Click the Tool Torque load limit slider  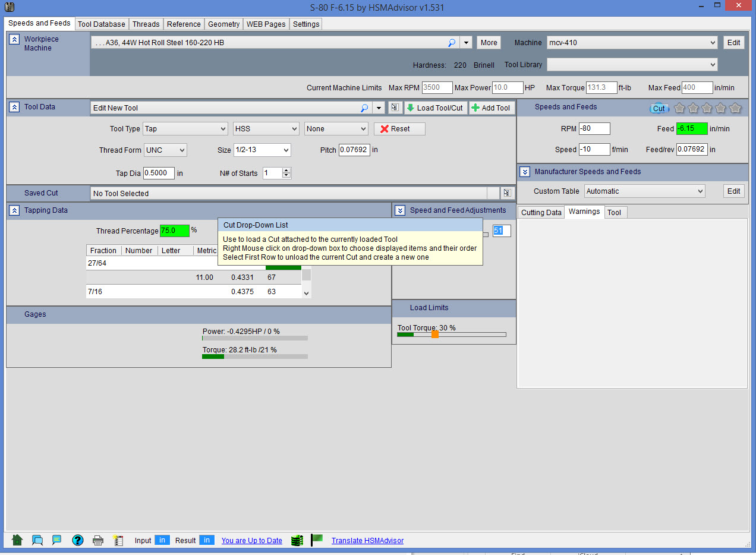click(435, 335)
